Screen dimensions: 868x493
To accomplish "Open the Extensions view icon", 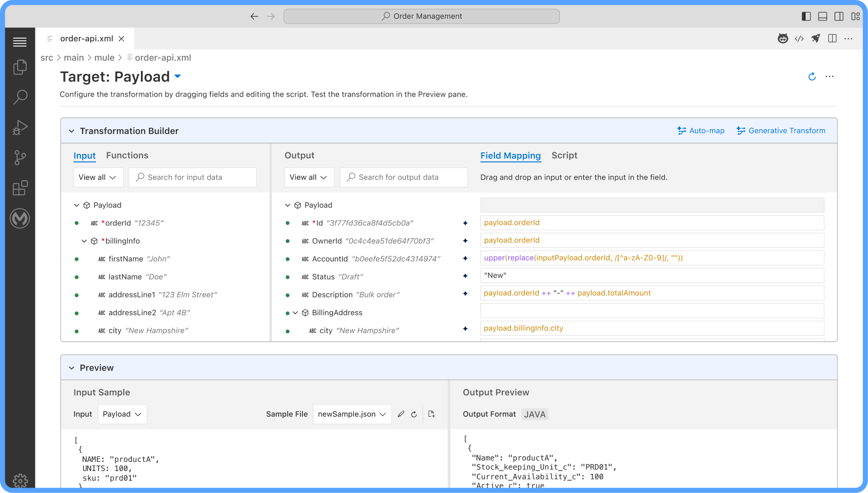I will pyautogui.click(x=20, y=188).
